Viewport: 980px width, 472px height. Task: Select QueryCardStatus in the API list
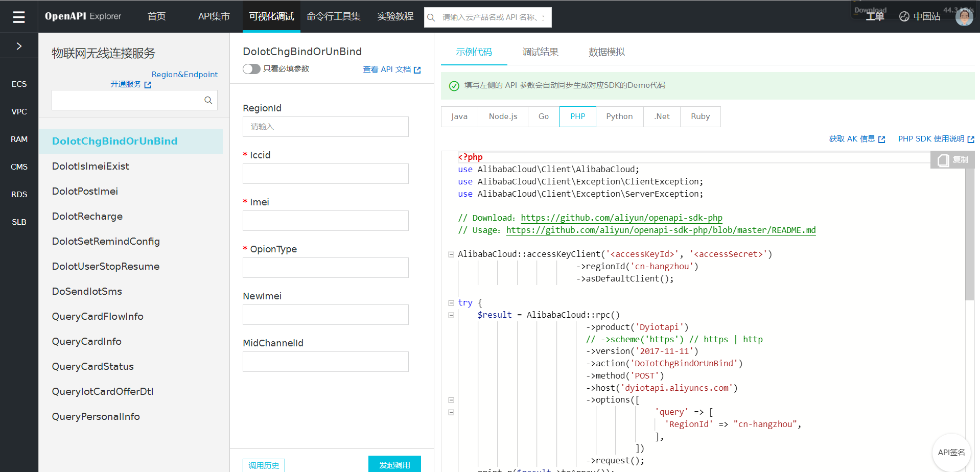(92, 366)
